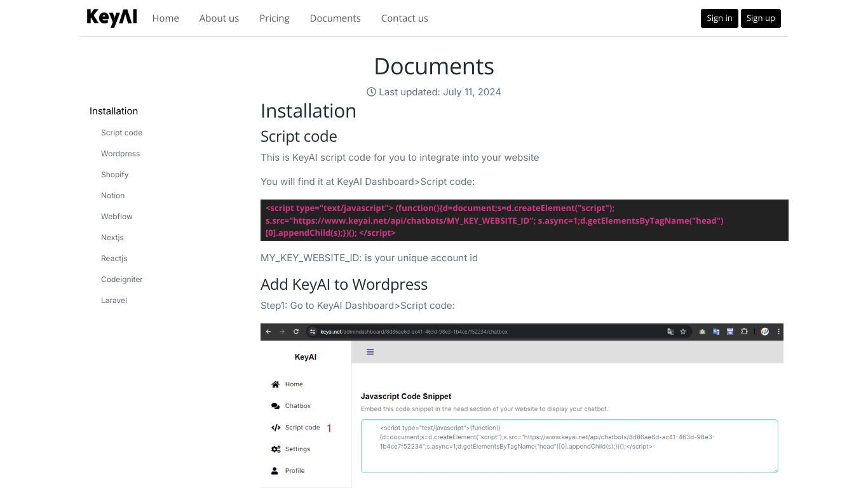This screenshot has height=488, width=868.
Task: Click the 'Documents' page title
Action: [x=434, y=66]
